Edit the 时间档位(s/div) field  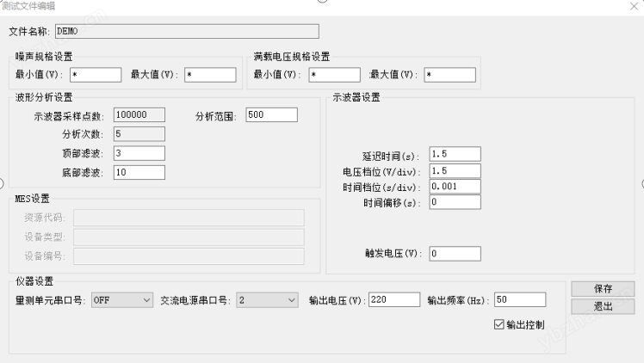click(454, 186)
